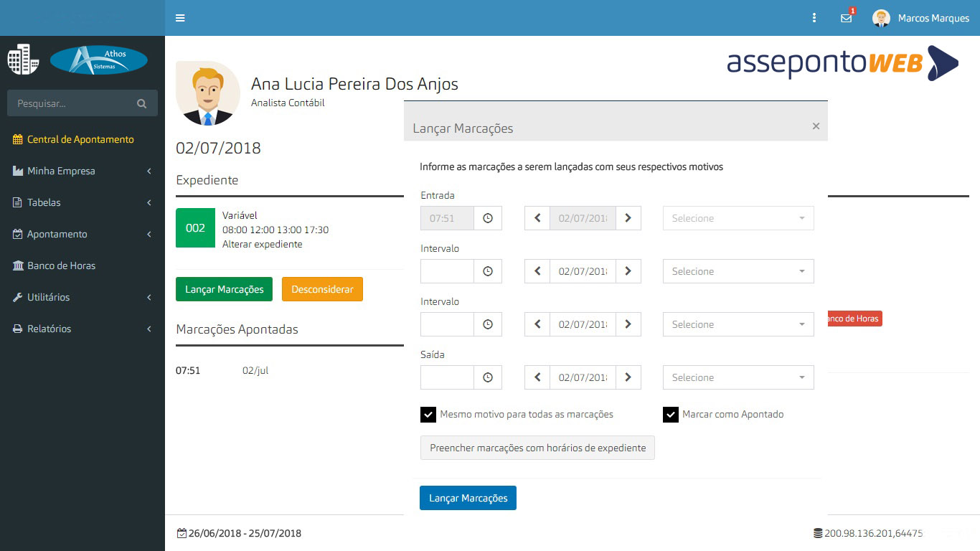
Task: Open Minha Empresa menu item
Action: [x=83, y=171]
